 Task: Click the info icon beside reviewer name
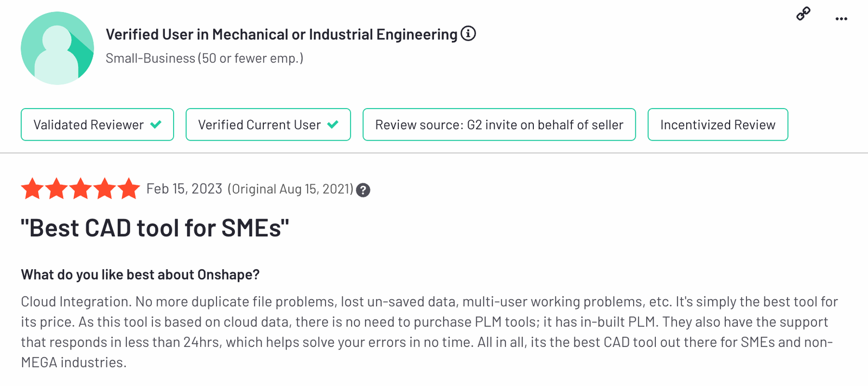pos(468,34)
